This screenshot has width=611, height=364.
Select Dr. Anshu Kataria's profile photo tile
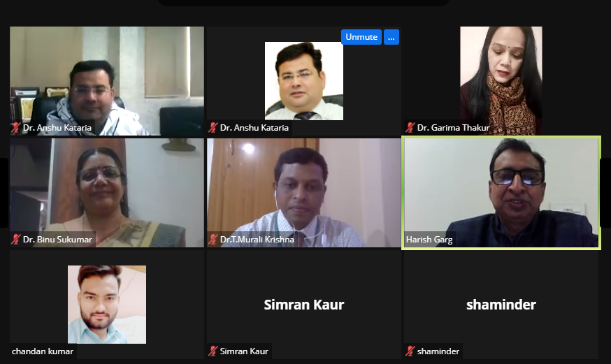[304, 81]
